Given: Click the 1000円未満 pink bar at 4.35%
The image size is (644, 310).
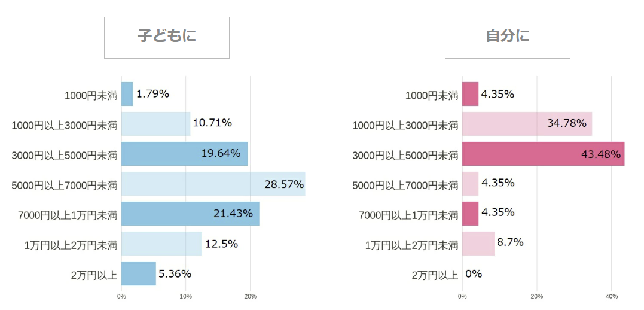Looking at the screenshot, I should point(470,94).
